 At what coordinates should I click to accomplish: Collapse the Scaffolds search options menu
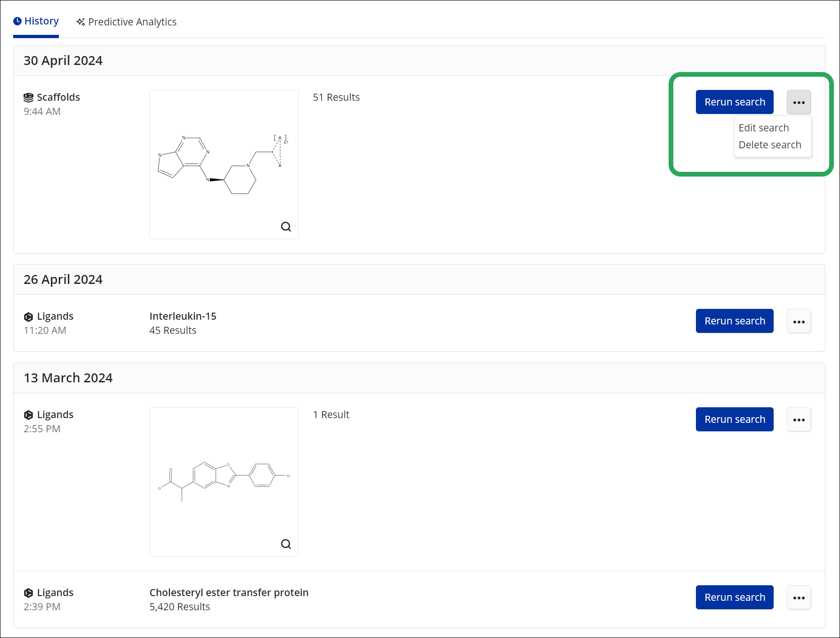coord(799,102)
